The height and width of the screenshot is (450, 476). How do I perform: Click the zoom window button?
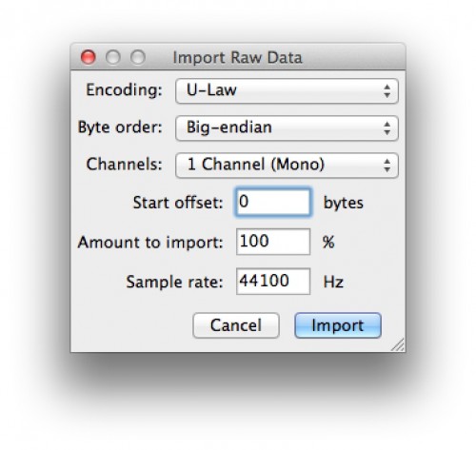click(x=138, y=57)
